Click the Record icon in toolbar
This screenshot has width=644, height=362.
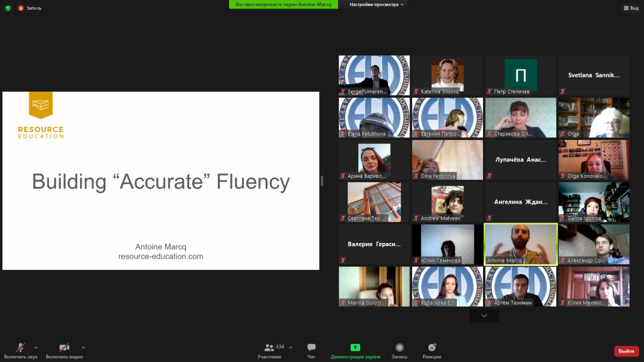pyautogui.click(x=399, y=348)
